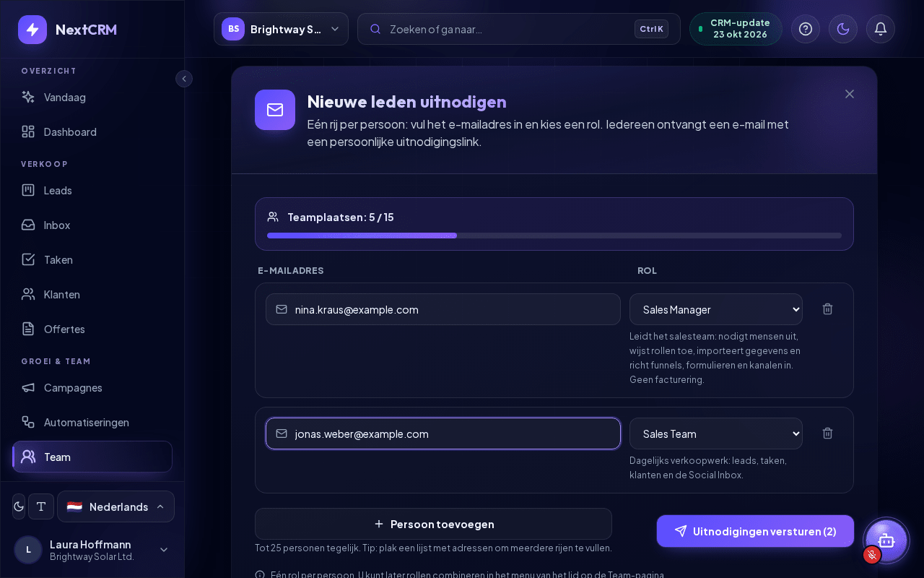Open the notifications bell
The height and width of the screenshot is (578, 924).
(x=881, y=29)
